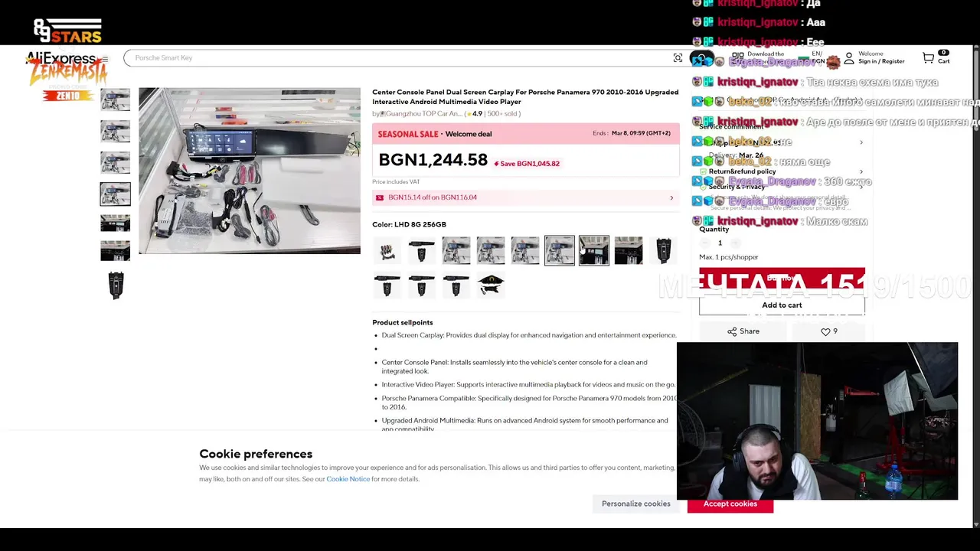Click the red Buy now button

[782, 279]
